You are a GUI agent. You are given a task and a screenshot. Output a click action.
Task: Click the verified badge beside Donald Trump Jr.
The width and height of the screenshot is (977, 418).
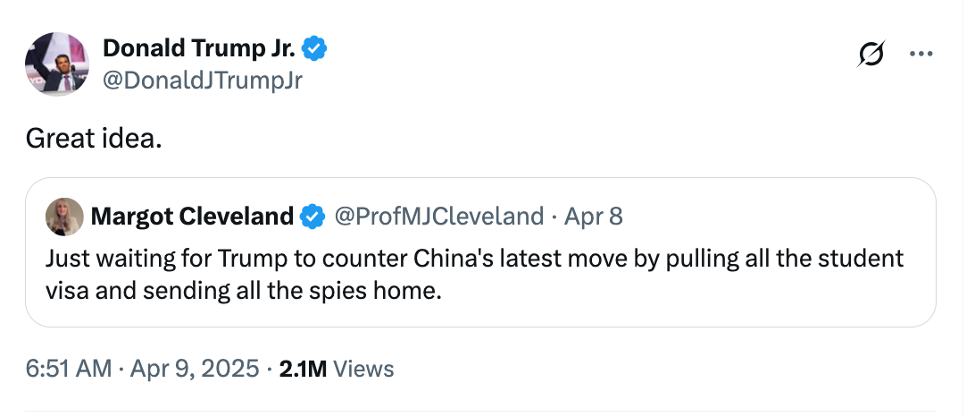315,47
